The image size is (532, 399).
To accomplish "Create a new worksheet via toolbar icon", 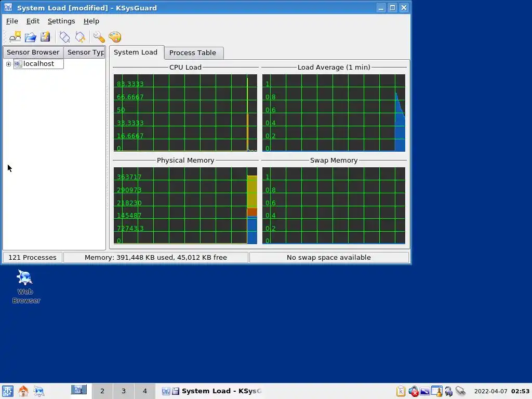I will tap(15, 37).
